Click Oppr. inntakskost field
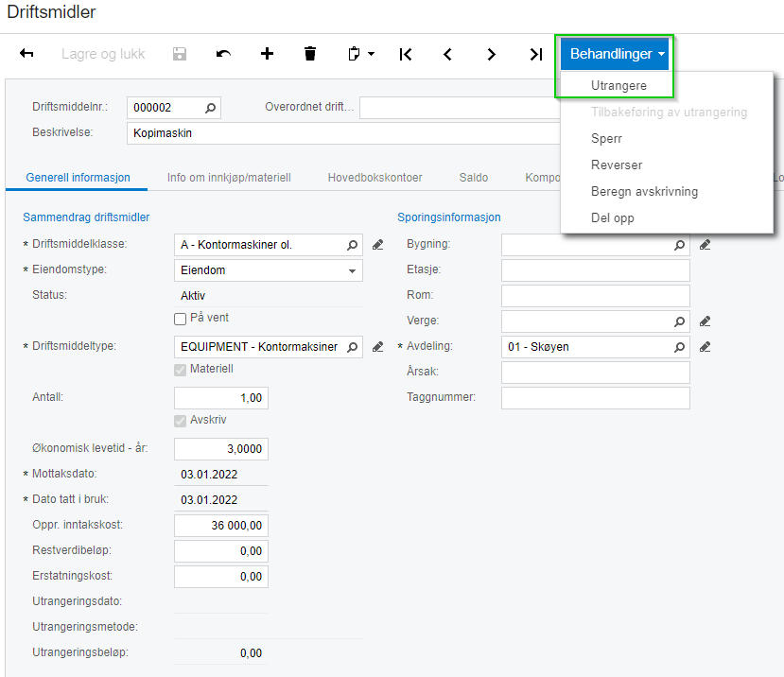The image size is (784, 677). (x=221, y=526)
